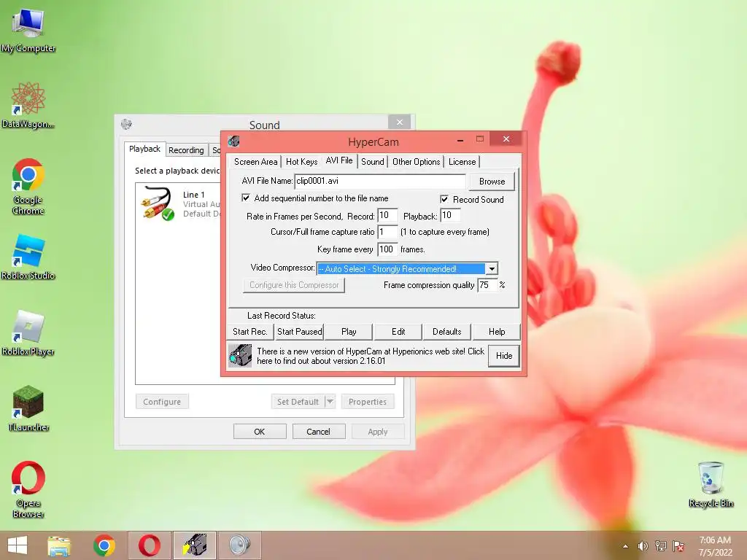
Task: Click Cursor/Full frame capture ratio field
Action: (387, 232)
